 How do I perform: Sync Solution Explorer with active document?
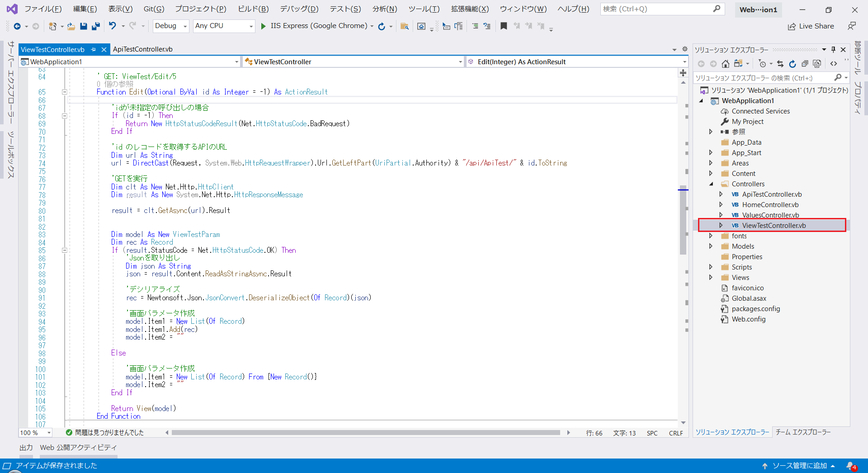780,64
